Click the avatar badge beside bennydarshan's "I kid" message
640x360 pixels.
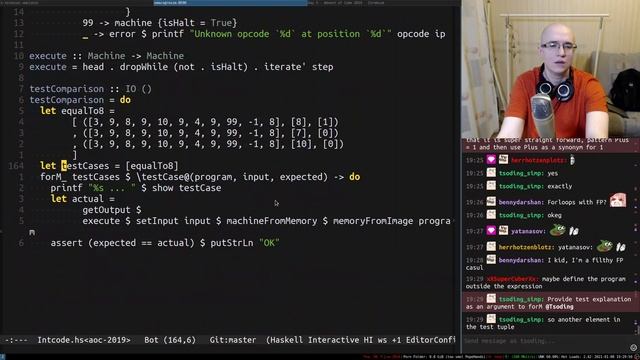pos(491,260)
